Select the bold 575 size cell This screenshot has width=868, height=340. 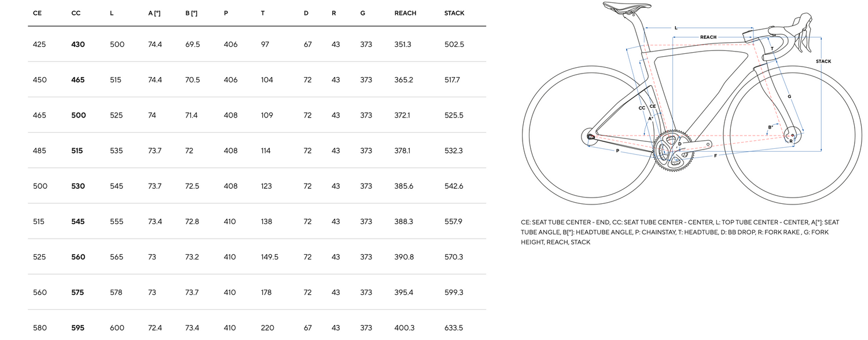78,293
